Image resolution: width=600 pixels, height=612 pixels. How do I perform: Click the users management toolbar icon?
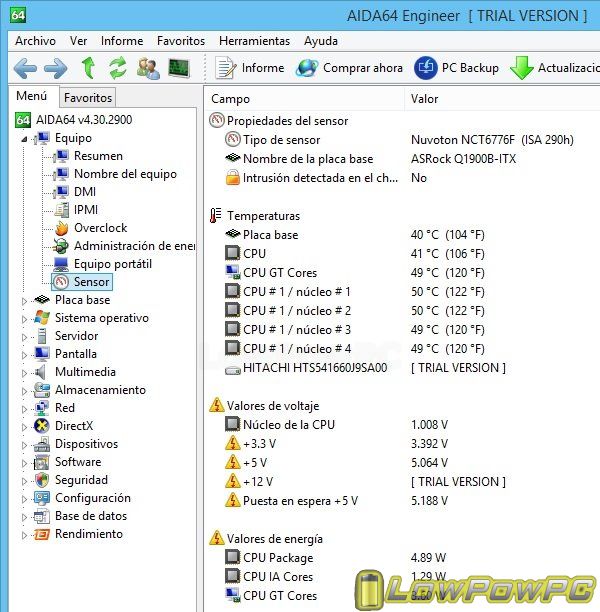(148, 68)
